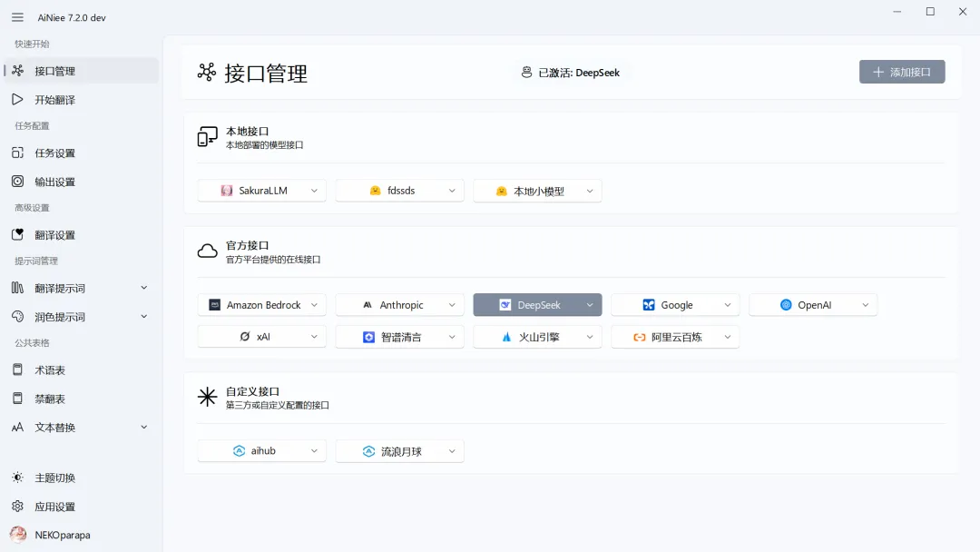The height and width of the screenshot is (552, 980).
Task: Open the 阿里云百炼 dropdown arrow
Action: pos(728,337)
